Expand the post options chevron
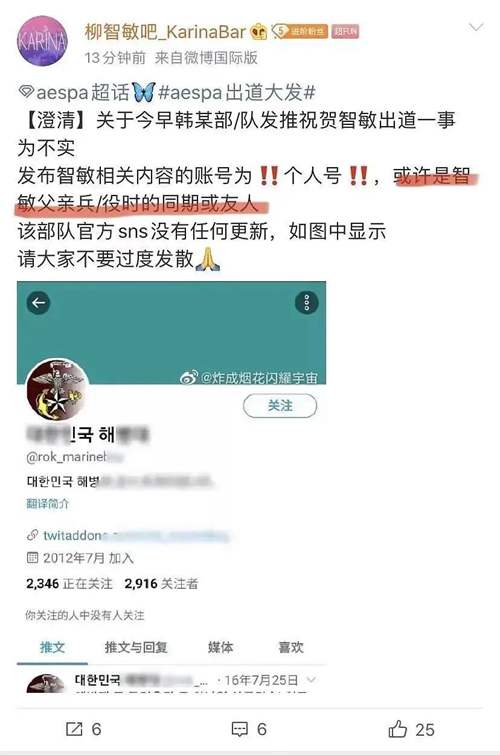Image resolution: width=500 pixels, height=755 pixels. tap(476, 27)
